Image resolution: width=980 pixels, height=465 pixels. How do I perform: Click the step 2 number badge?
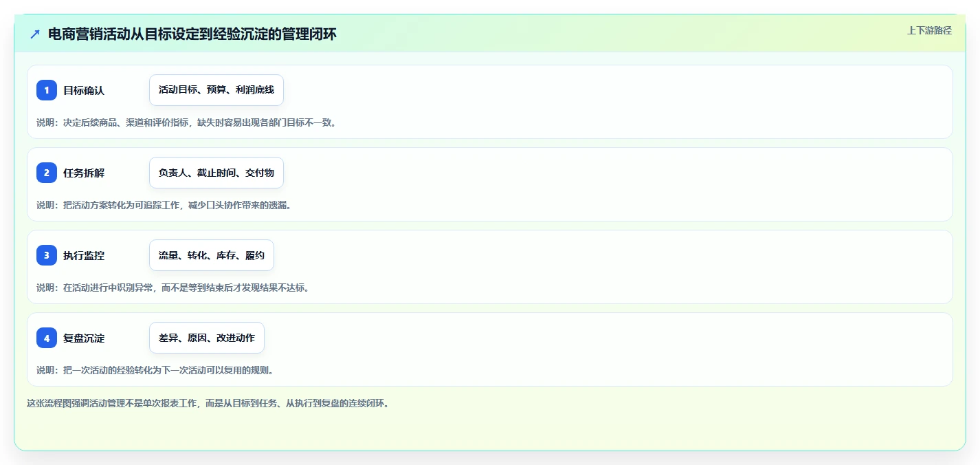(47, 173)
